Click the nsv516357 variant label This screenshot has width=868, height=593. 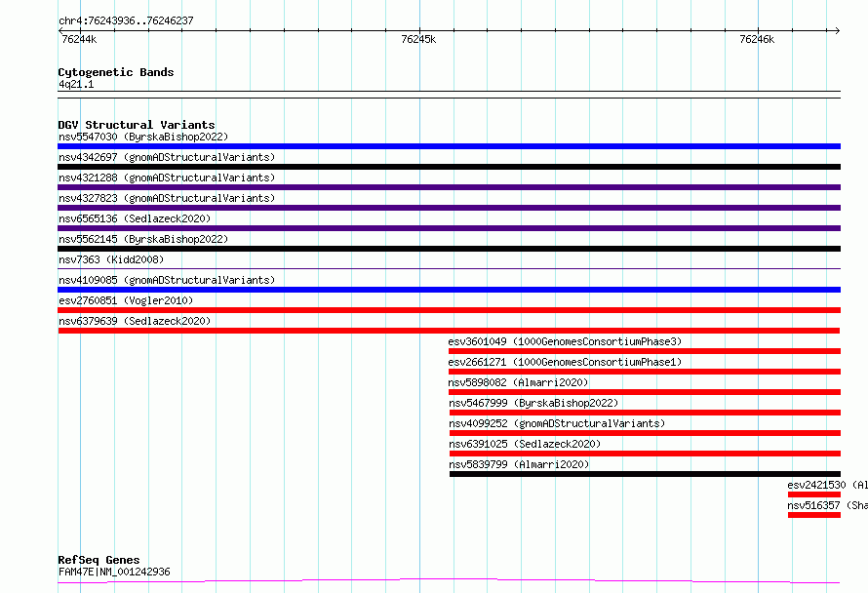pyautogui.click(x=828, y=505)
